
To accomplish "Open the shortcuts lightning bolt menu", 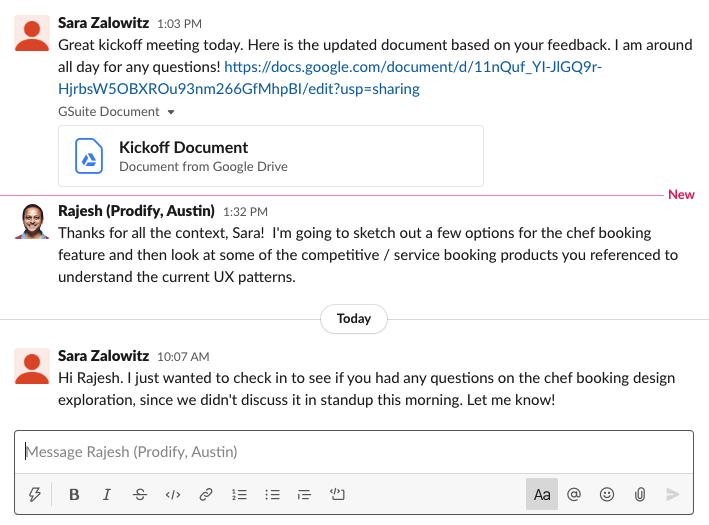I will coord(35,494).
